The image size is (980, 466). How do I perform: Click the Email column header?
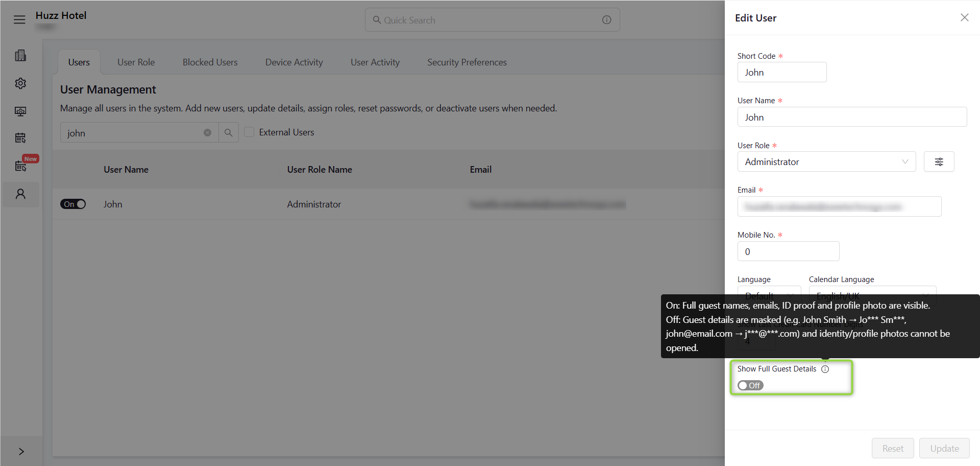481,170
